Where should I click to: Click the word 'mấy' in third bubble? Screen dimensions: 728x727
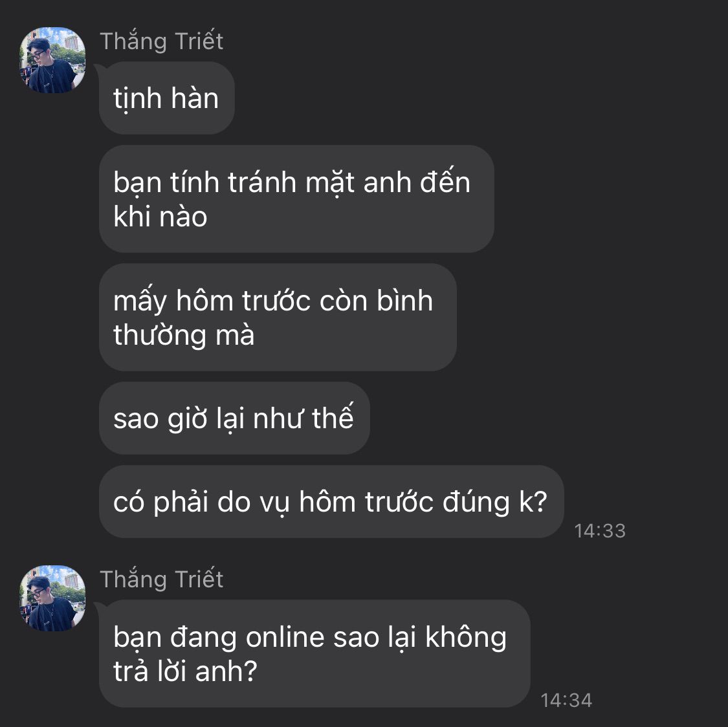pyautogui.click(x=140, y=301)
